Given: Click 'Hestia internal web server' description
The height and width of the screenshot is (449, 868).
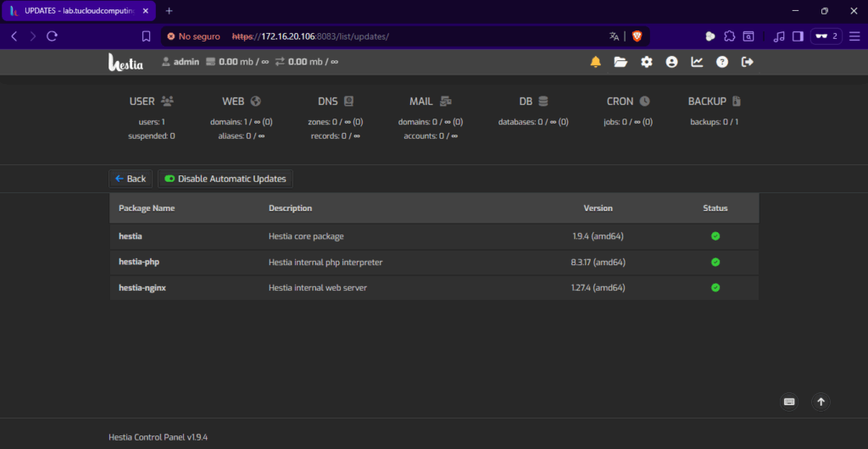Looking at the screenshot, I should coord(318,287).
